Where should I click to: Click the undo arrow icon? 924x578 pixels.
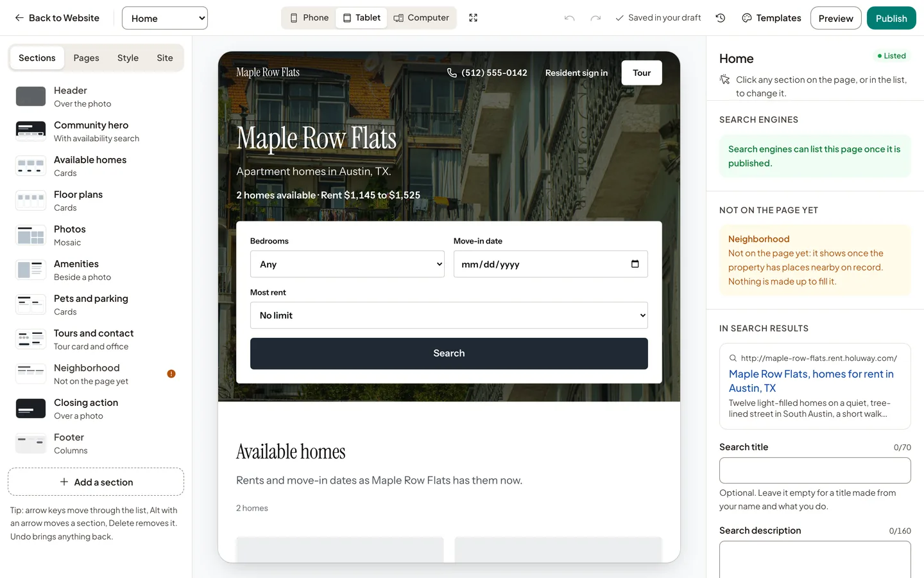tap(569, 18)
